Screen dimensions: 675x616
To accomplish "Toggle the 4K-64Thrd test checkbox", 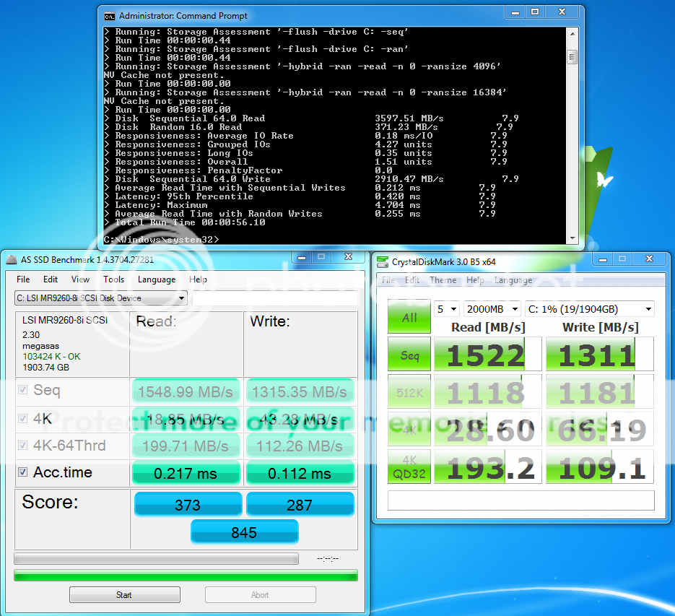I will click(x=23, y=445).
